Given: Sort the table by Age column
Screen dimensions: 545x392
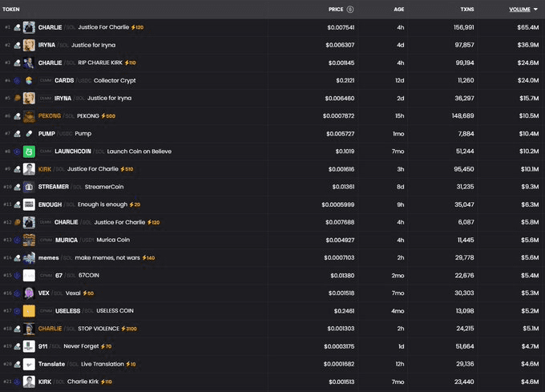Looking at the screenshot, I should 399,10.
